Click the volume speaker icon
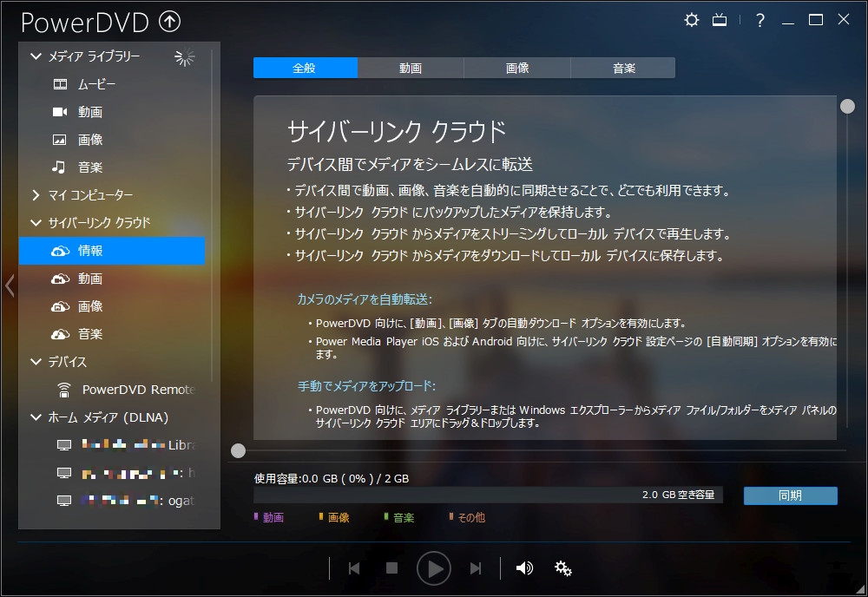Screen dimensions: 868x597 coord(523,568)
